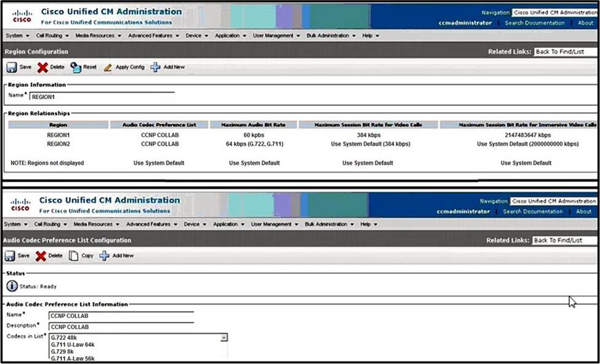Open Media Resources menu in bottom window
This screenshot has height=364, width=600.
coord(97,224)
